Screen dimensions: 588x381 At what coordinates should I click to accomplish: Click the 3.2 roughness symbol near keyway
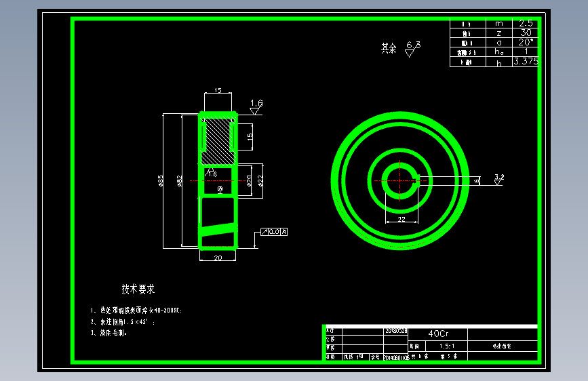pyautogui.click(x=498, y=179)
